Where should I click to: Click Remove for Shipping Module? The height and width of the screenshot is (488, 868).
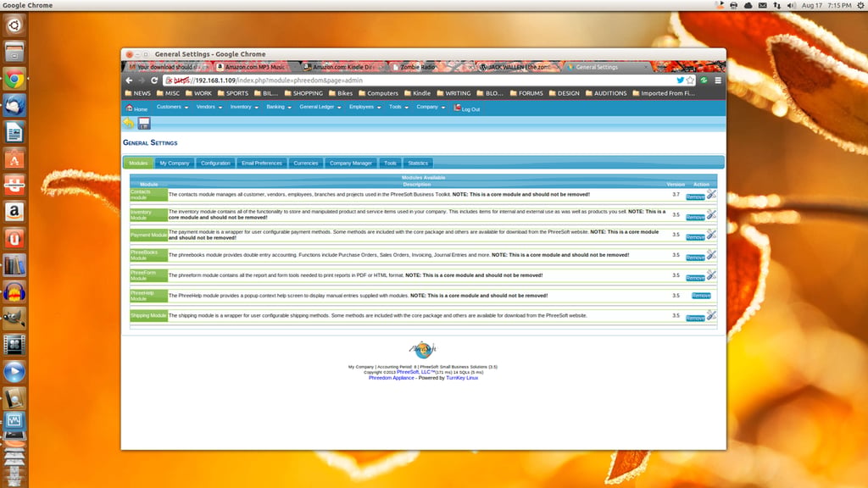click(x=695, y=319)
